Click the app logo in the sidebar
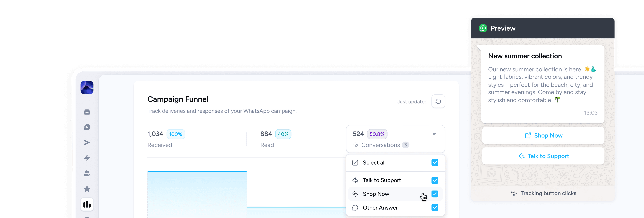 click(87, 88)
